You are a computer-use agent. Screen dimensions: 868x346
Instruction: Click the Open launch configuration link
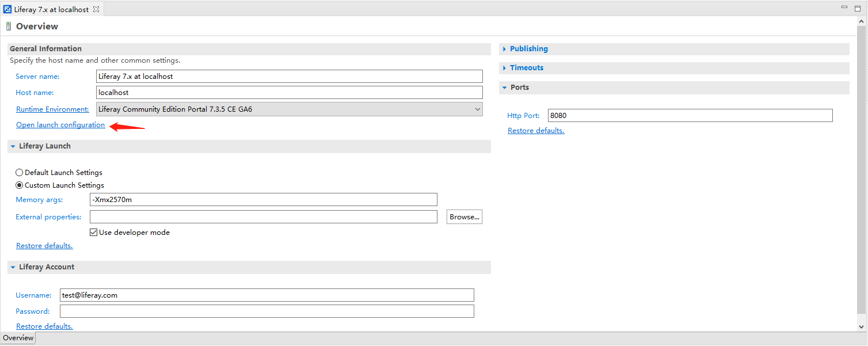tap(60, 125)
